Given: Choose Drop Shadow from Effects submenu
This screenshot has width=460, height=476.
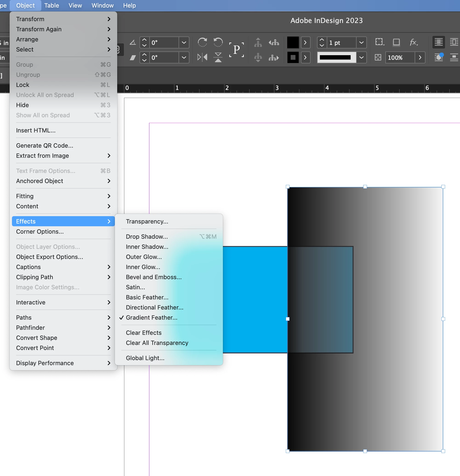Looking at the screenshot, I should [x=147, y=237].
